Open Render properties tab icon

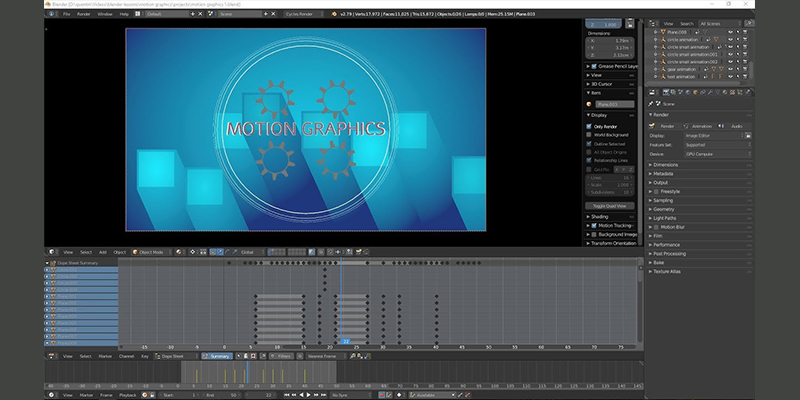point(666,92)
